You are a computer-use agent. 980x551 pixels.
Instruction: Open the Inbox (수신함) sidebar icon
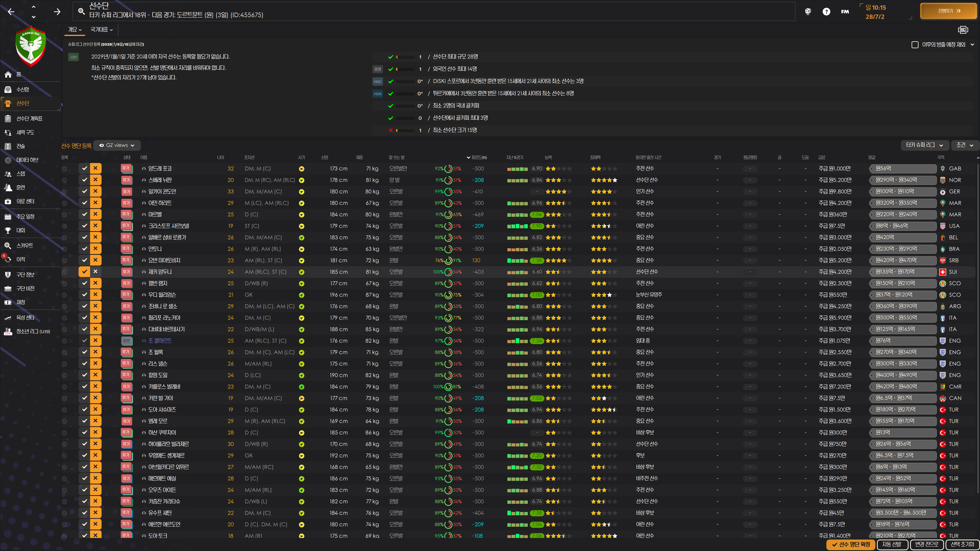[8, 89]
